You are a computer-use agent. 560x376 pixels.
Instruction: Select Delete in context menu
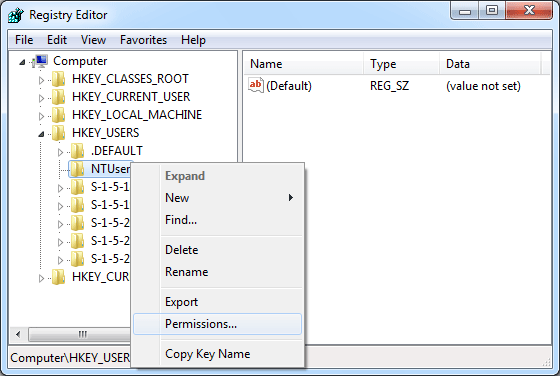[218, 250]
